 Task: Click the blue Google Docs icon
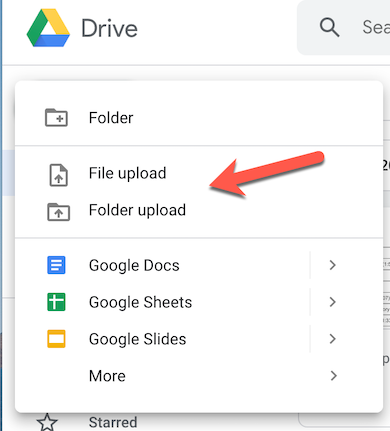click(x=56, y=265)
